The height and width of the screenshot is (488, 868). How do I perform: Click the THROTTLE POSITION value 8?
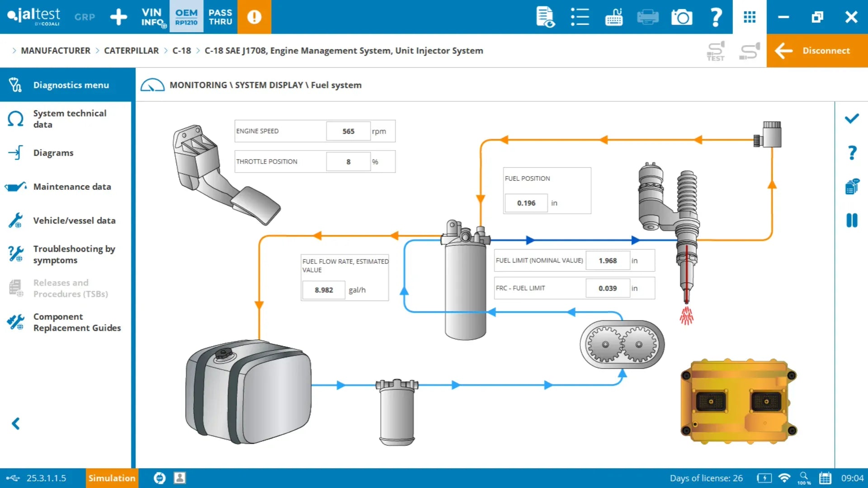[x=348, y=162]
